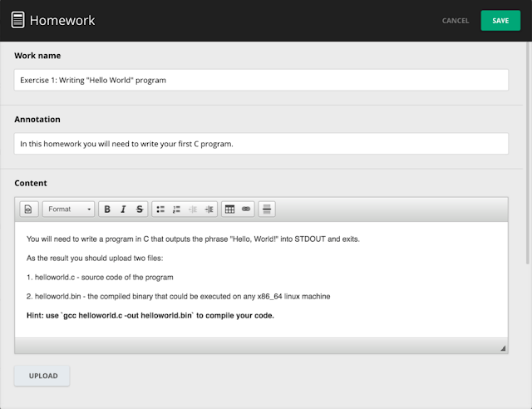
Task: Focus the Work name input field
Action: [x=261, y=80]
